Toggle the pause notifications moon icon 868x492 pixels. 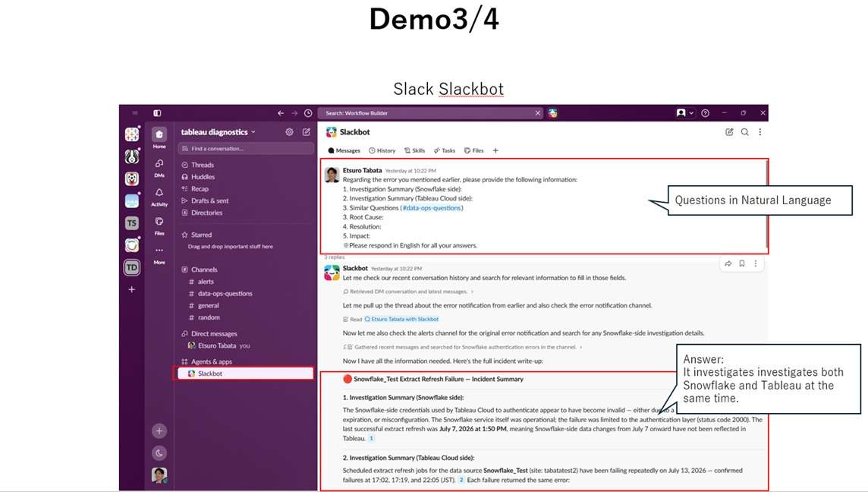(x=159, y=453)
